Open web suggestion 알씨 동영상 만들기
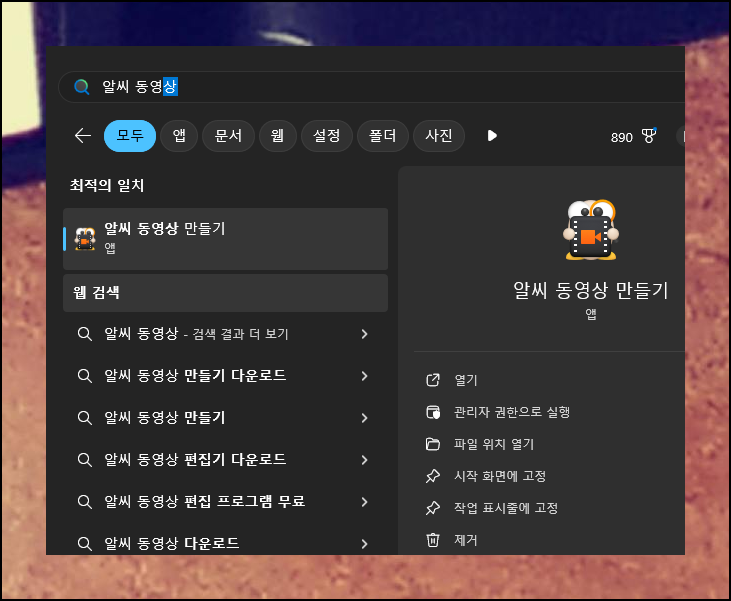 225,418
